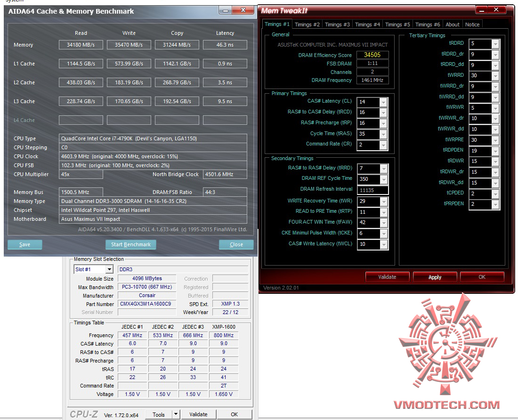Click OK button in CPU-Z
Viewport: 518px width, 420px height.
234,414
